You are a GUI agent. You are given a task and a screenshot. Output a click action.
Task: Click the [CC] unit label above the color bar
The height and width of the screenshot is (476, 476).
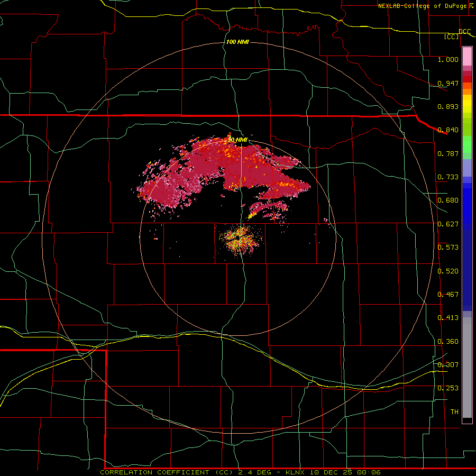[x=452, y=36]
